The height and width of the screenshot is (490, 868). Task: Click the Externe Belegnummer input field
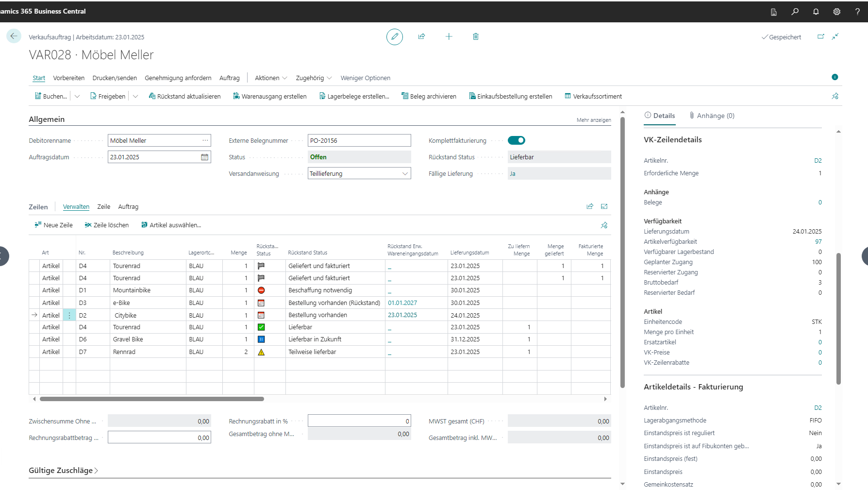pyautogui.click(x=359, y=141)
